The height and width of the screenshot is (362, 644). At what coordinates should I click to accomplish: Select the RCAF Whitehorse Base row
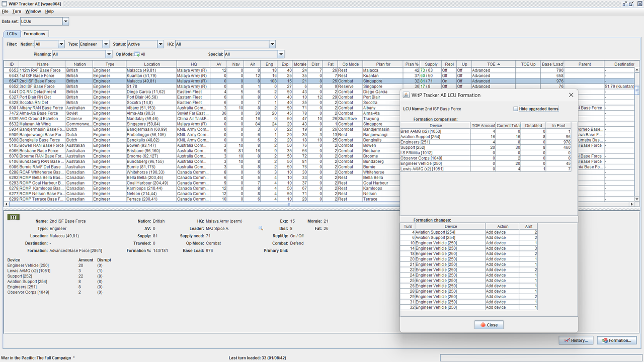click(202, 172)
